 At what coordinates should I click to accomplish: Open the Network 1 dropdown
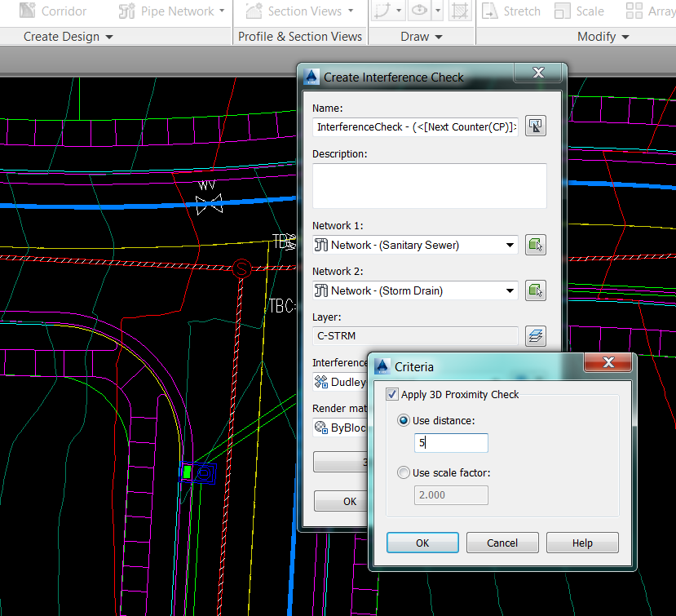point(509,244)
